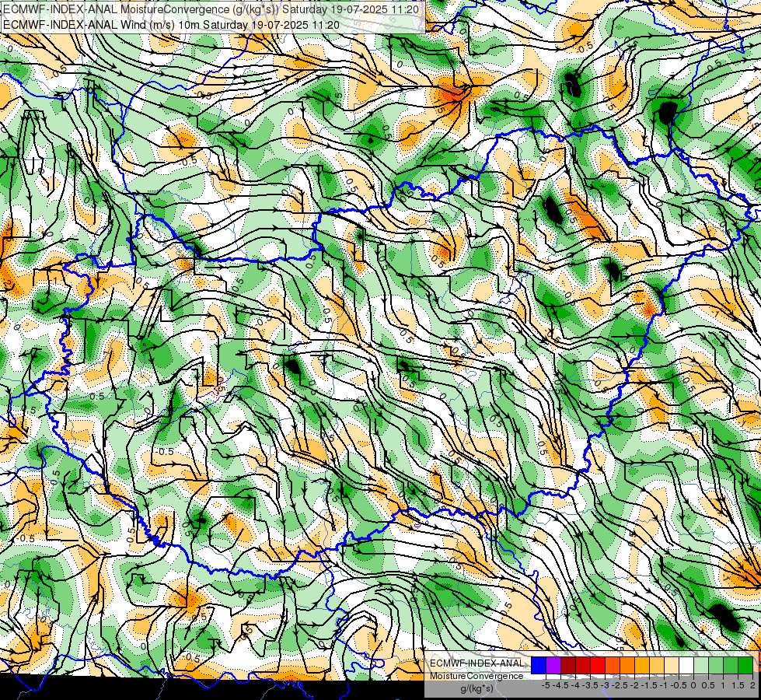Choose the darkest green swatch between 1.5 and 2
This screenshot has height=700, width=761.
tap(745, 666)
